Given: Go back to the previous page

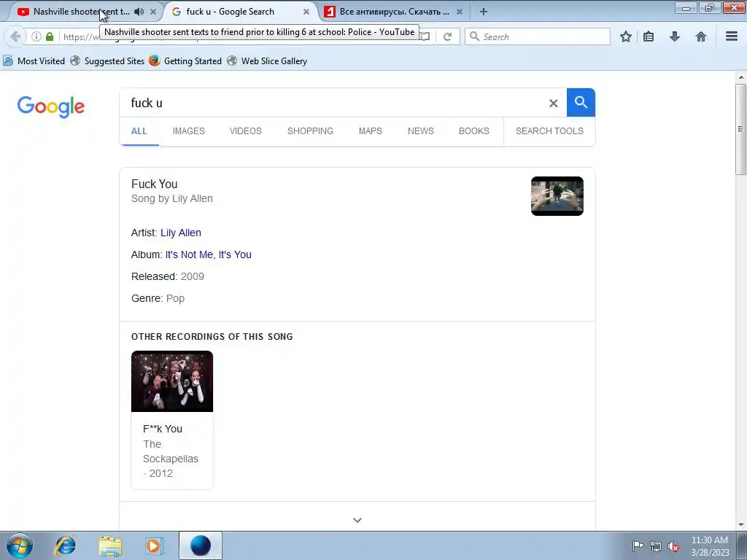Looking at the screenshot, I should coord(15,36).
